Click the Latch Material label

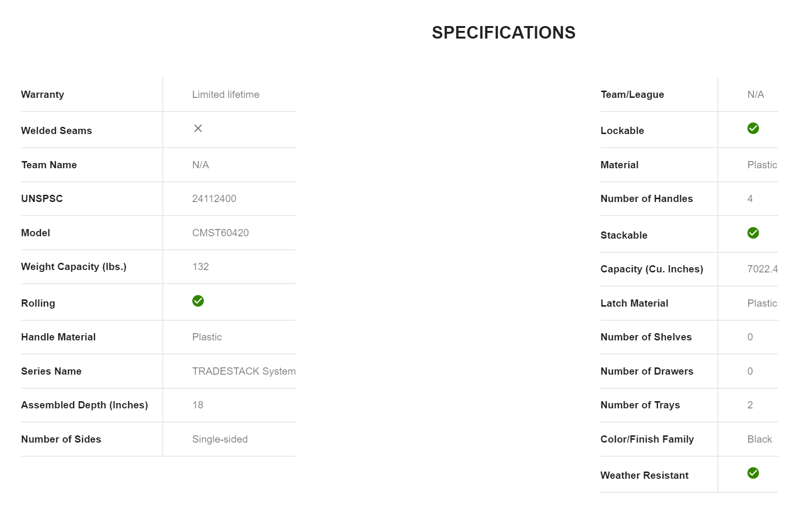(x=634, y=303)
